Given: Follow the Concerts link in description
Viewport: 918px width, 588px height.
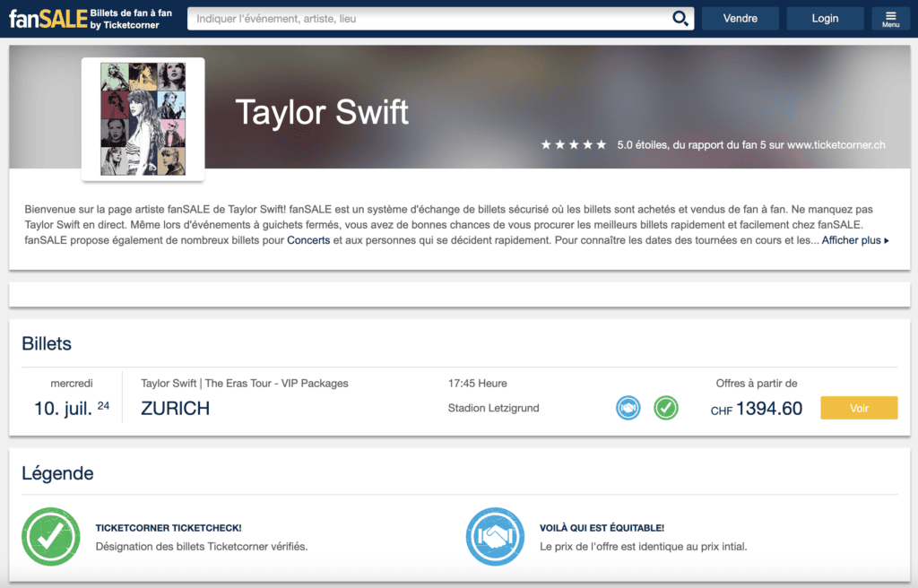Looking at the screenshot, I should [308, 241].
